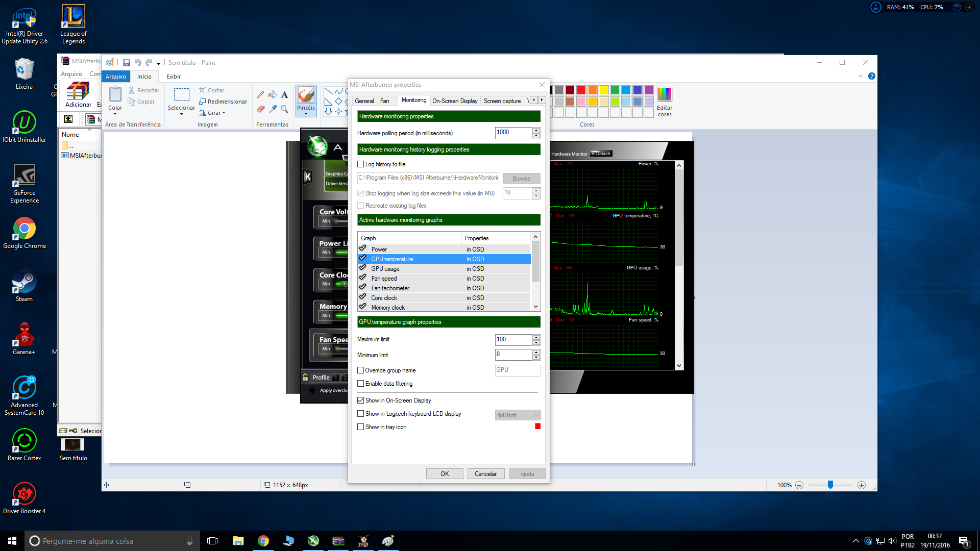980x551 pixels.
Task: Open League of Legends desktop shortcut
Action: [73, 24]
